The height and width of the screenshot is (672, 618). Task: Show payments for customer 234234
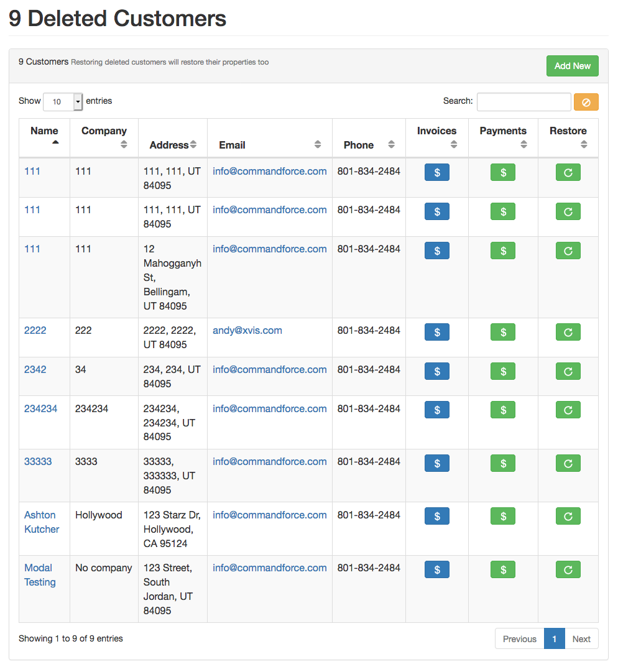pyautogui.click(x=503, y=410)
